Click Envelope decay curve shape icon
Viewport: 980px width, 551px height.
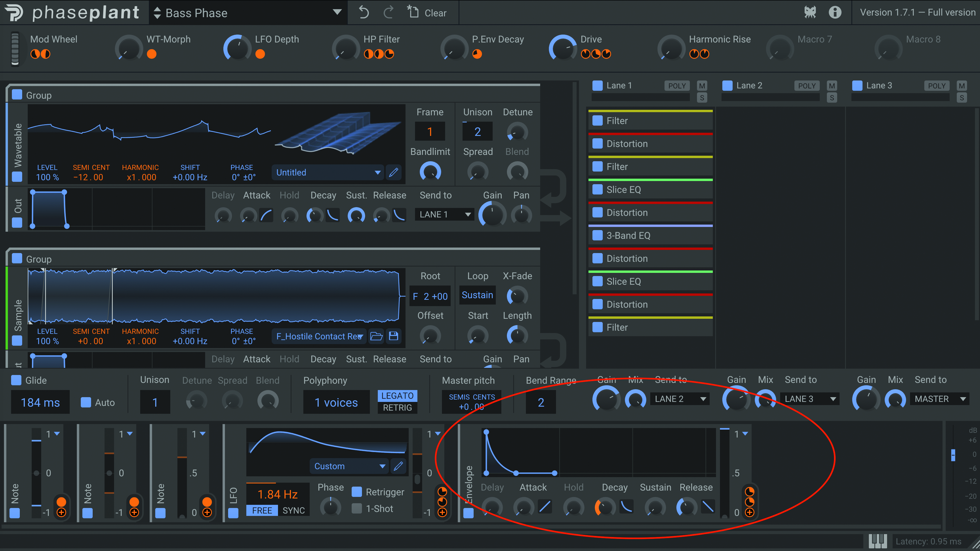click(x=626, y=507)
